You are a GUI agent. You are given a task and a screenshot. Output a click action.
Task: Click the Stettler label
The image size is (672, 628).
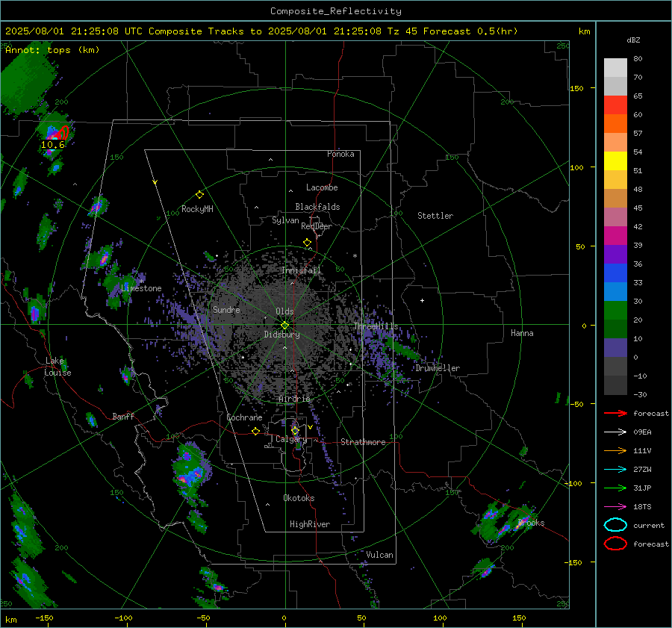pyautogui.click(x=435, y=216)
